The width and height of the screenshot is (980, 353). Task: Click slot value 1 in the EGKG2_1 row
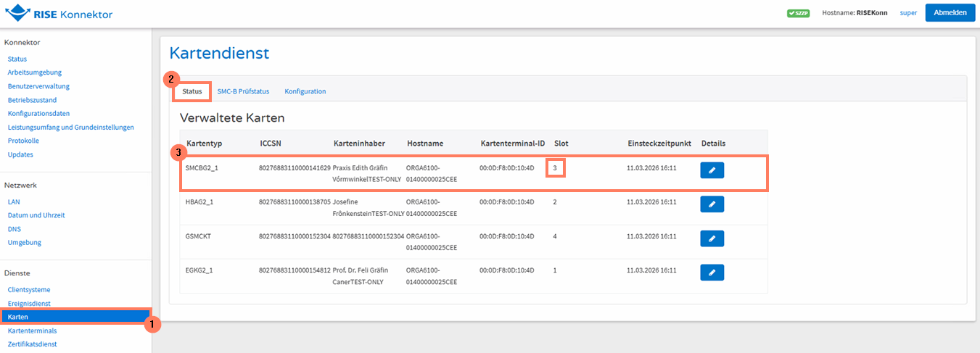point(555,270)
